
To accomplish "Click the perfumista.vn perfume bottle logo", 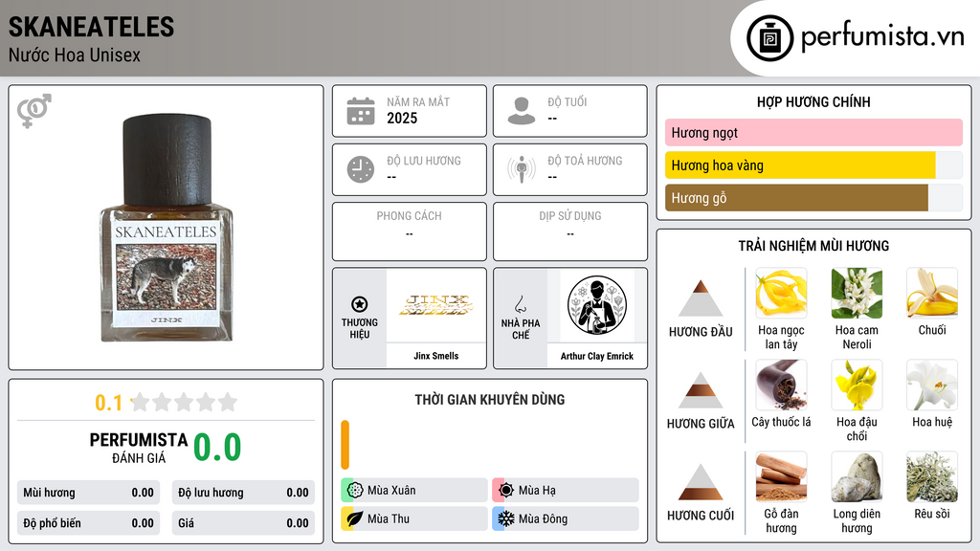I will (x=770, y=38).
